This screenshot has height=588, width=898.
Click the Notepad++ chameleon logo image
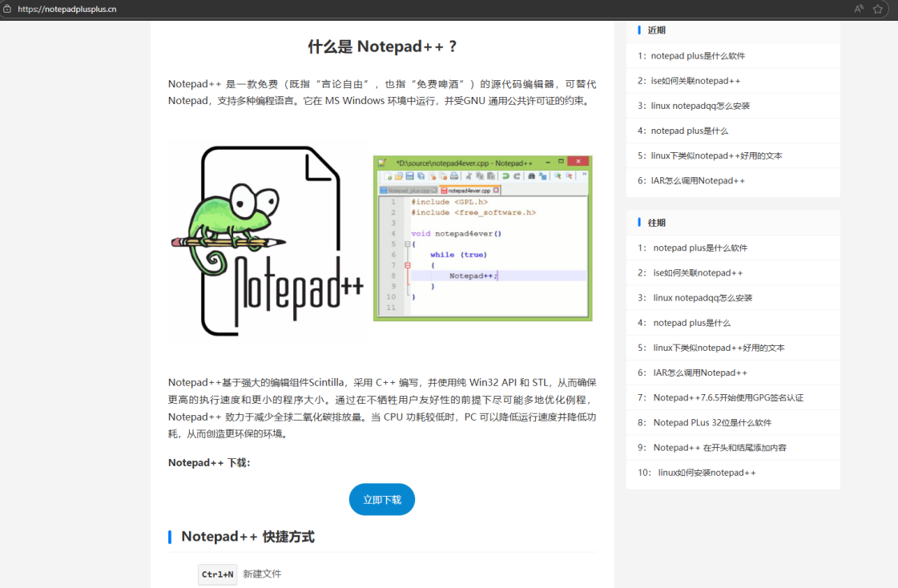267,240
